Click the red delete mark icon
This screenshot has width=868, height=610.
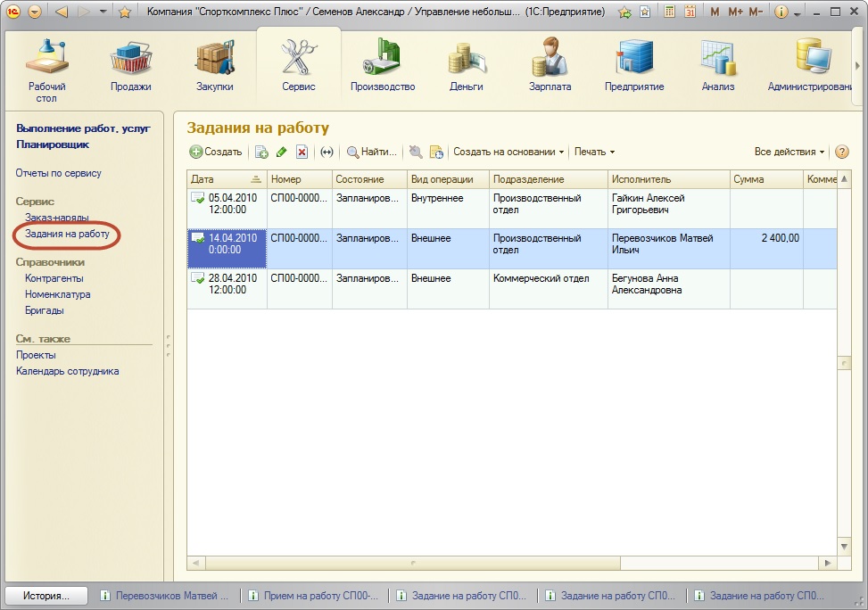coord(302,152)
